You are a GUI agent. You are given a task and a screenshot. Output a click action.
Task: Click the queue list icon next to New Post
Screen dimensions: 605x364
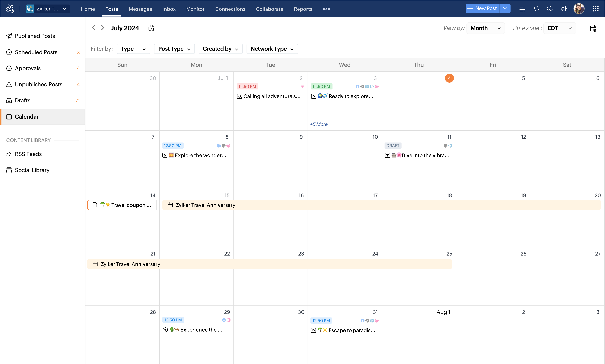point(522,9)
